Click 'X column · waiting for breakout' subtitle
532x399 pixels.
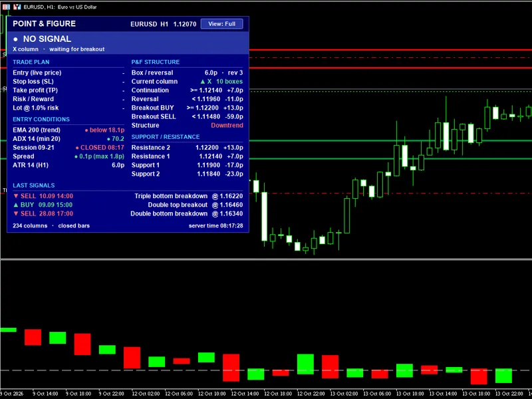59,49
